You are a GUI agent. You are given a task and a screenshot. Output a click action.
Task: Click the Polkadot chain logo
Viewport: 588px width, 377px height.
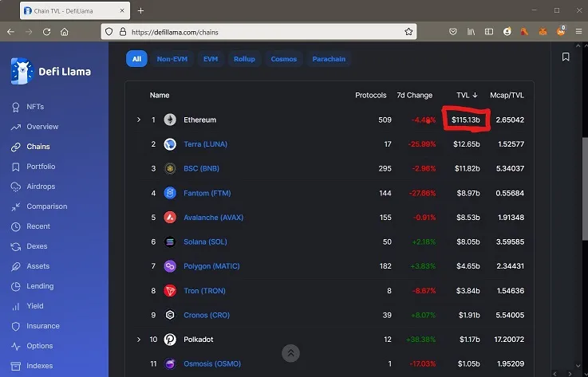[170, 340]
